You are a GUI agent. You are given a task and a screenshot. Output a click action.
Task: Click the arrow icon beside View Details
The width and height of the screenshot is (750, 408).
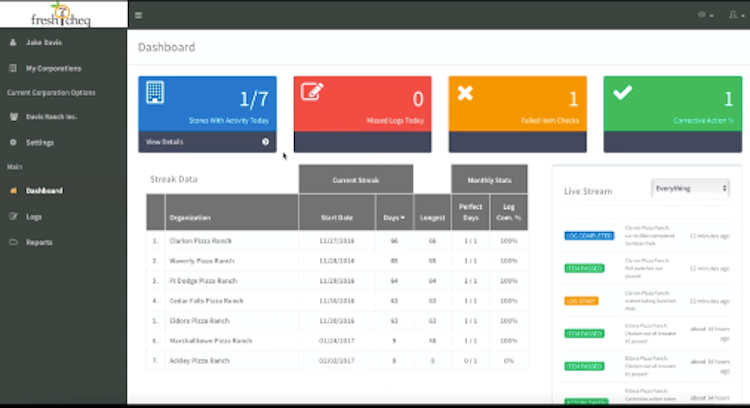[265, 142]
